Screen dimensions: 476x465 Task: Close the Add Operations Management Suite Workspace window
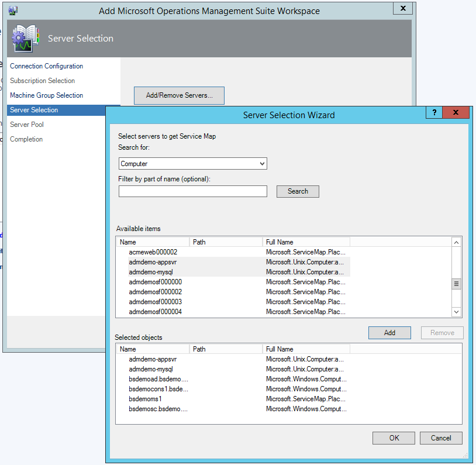point(403,8)
